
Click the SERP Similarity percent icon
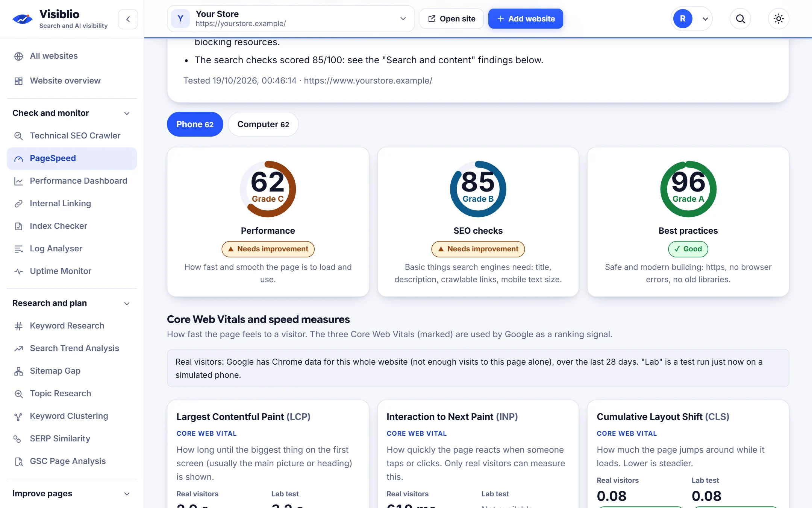tap(17, 439)
